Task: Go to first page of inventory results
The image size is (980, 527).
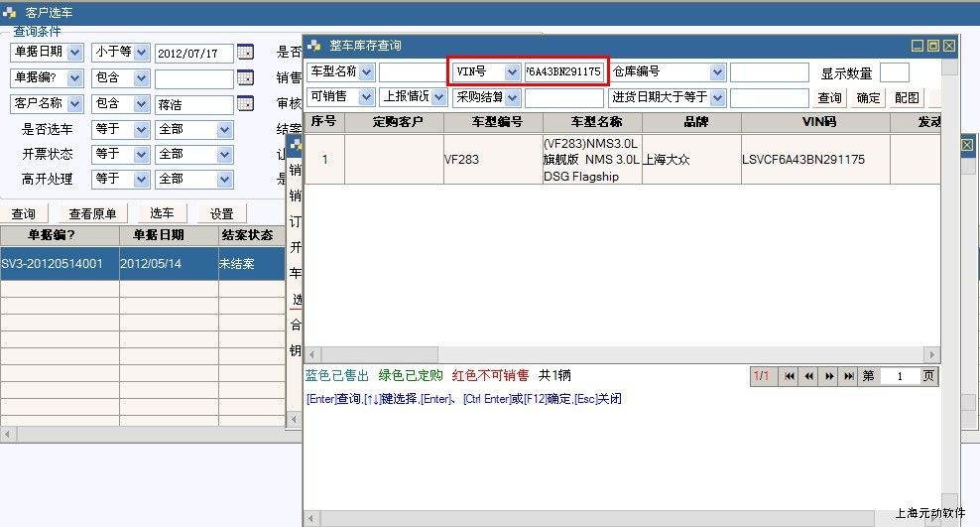Action: (x=790, y=376)
